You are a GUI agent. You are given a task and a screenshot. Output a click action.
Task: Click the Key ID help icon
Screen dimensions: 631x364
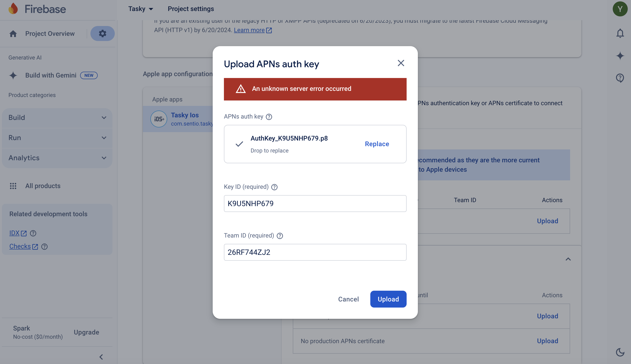(x=274, y=187)
